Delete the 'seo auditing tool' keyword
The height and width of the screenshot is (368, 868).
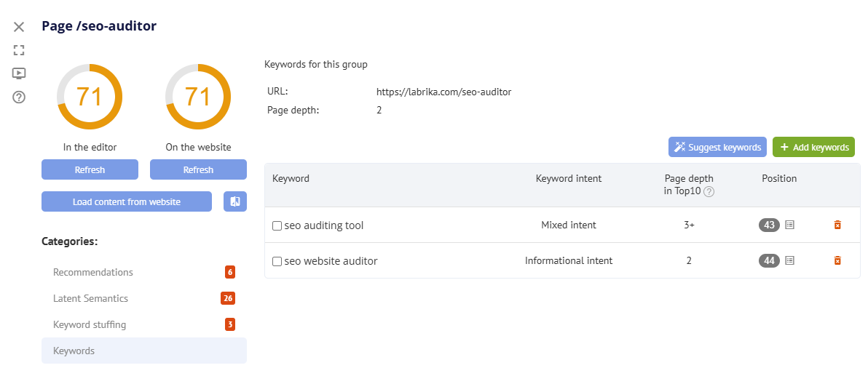click(x=837, y=225)
